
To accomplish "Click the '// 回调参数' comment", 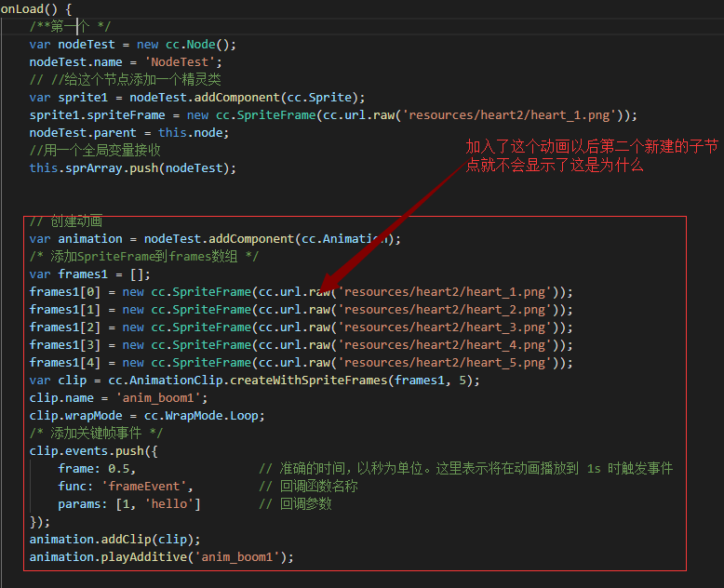I will click(296, 503).
